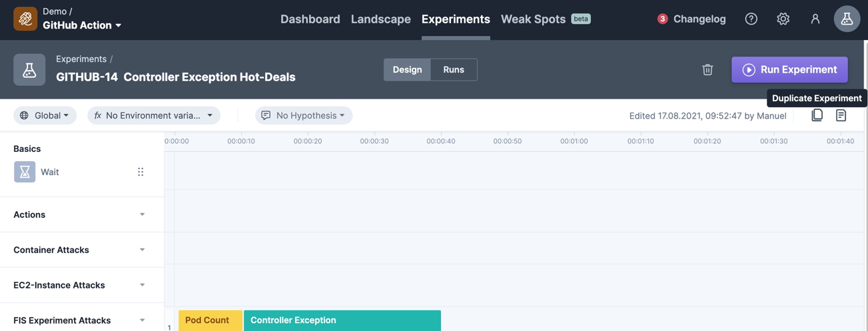The image size is (868, 331).
Task: Click the Wait step drag handle
Action: click(x=141, y=172)
